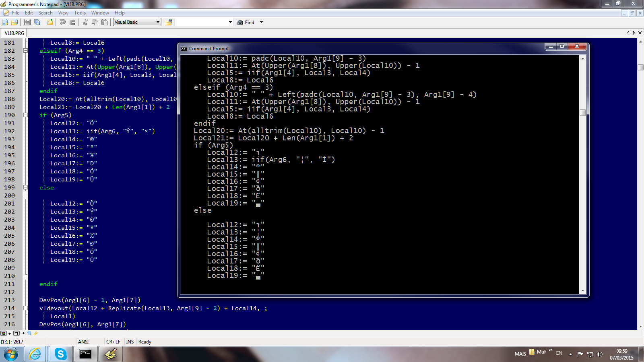Select the VLIB.PRG document tab

14,33
